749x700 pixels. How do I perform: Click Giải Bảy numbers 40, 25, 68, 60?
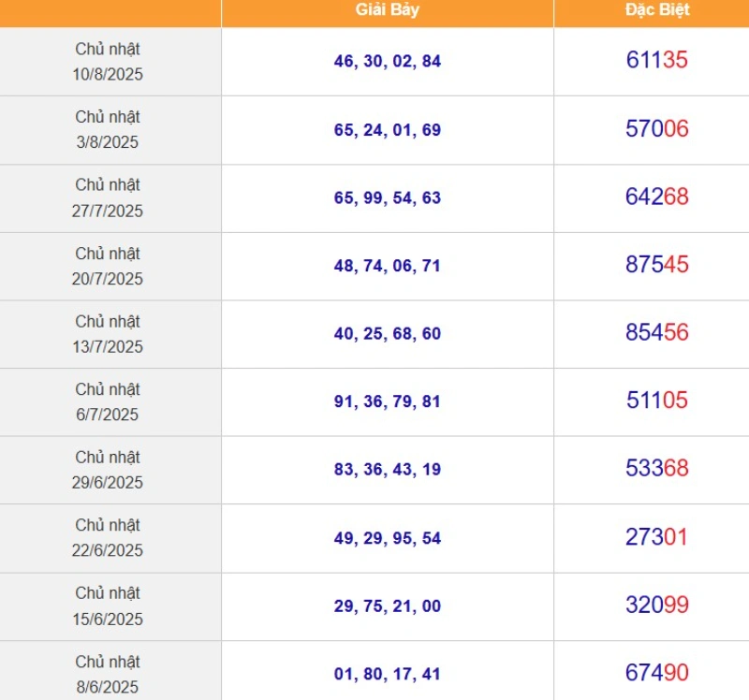[x=388, y=334]
